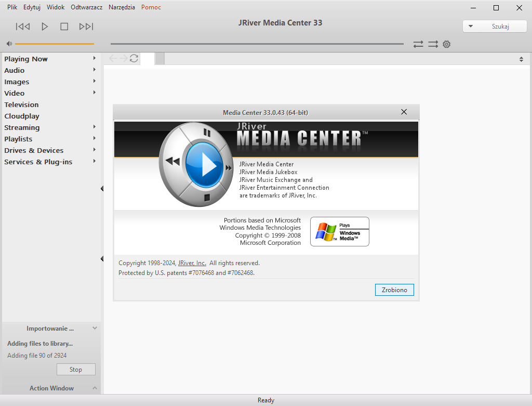532x406 pixels.
Task: Expand the Audio arrow
Action: [95, 70]
